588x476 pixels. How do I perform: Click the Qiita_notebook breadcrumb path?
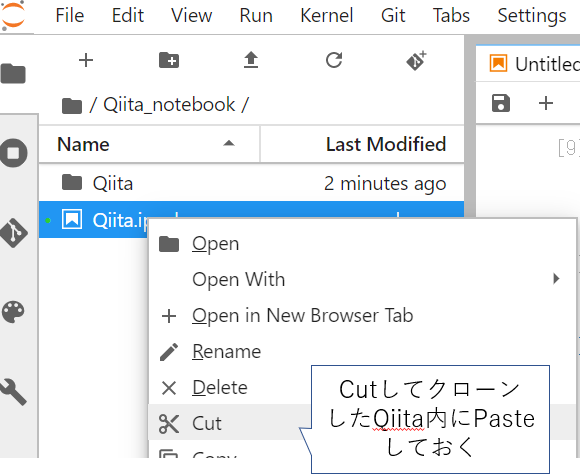tap(169, 104)
